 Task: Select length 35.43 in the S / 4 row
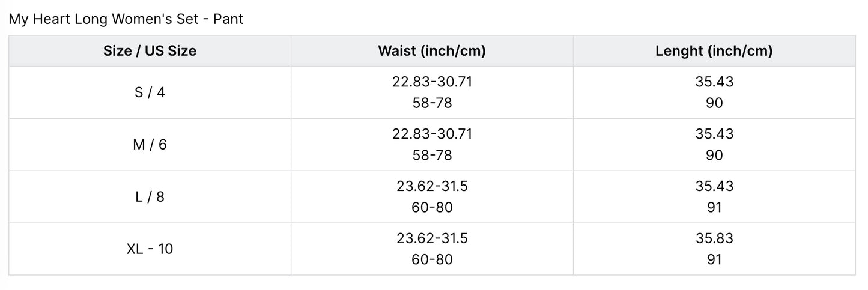tap(714, 82)
